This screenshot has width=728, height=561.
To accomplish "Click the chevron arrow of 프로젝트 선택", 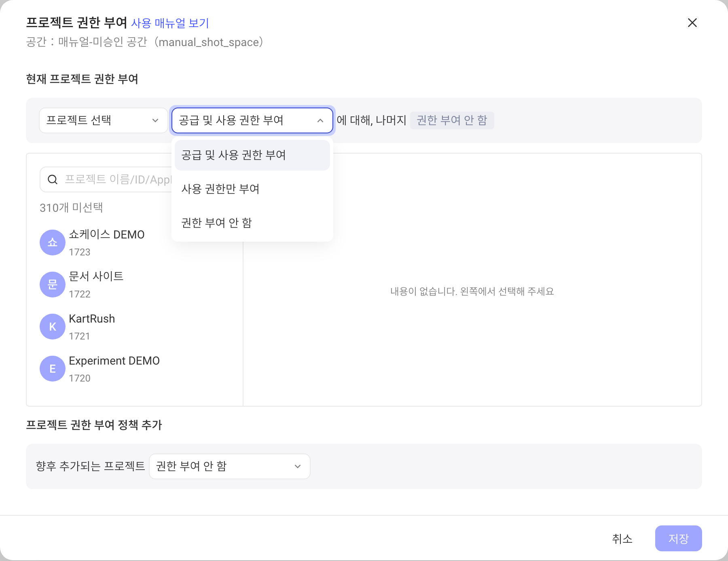I will pyautogui.click(x=155, y=120).
